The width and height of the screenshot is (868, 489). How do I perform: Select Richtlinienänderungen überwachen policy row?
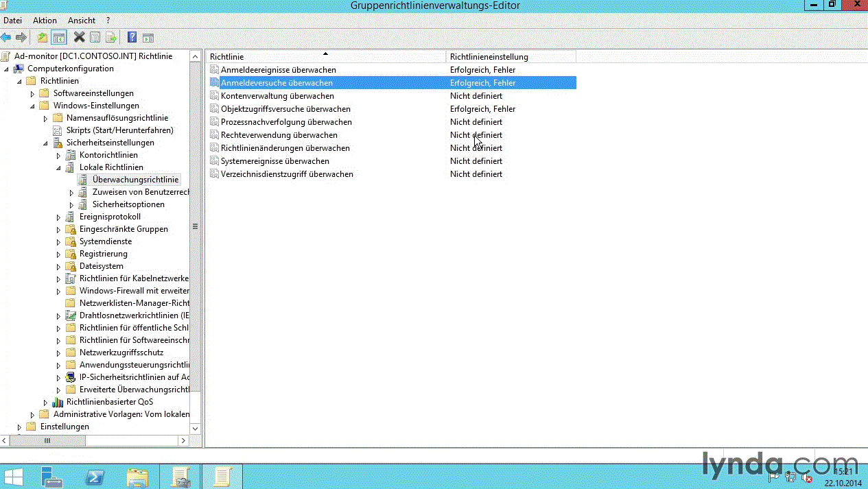(x=391, y=148)
